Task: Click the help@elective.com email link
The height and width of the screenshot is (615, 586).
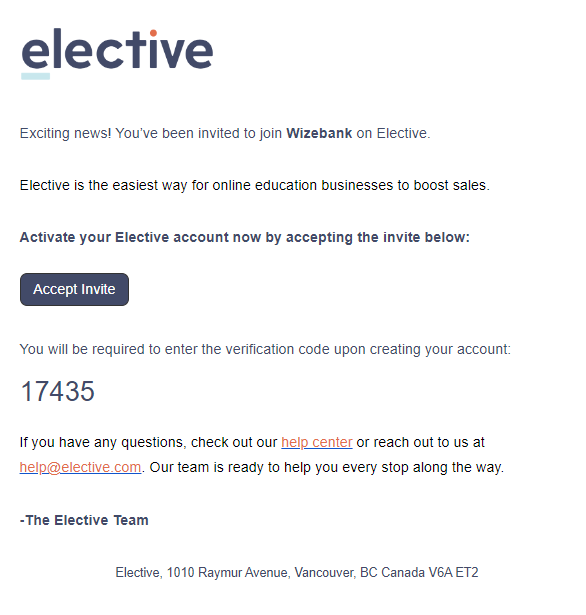Action: click(80, 467)
